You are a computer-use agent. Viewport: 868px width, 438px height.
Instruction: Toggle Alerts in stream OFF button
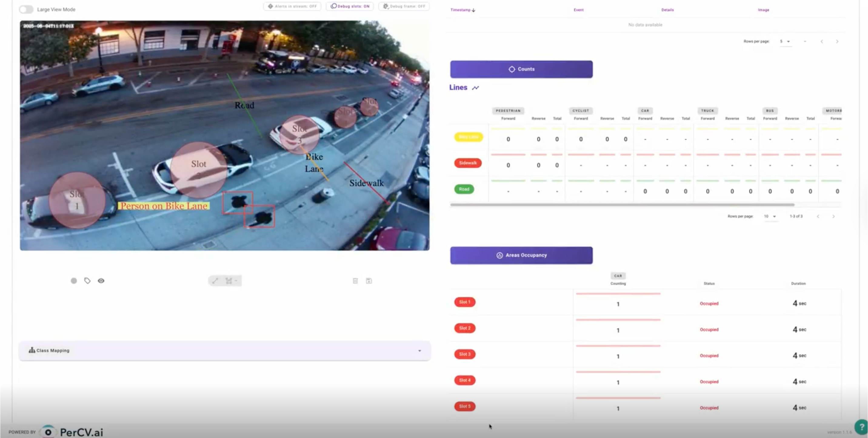292,6
